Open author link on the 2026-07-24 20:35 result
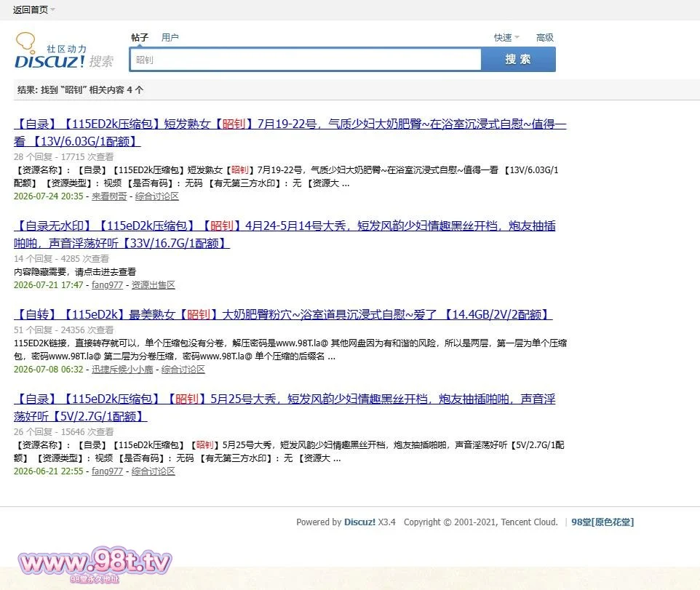The height and width of the screenshot is (590, 700). [109, 196]
